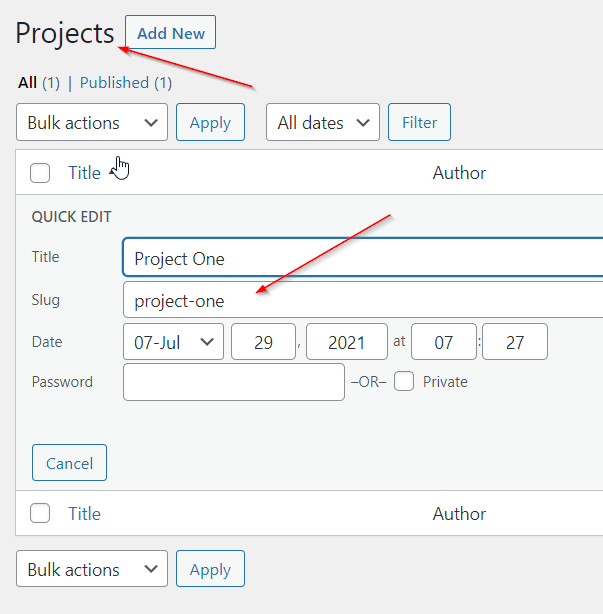Viewport: 603px width, 614px height.
Task: Select the minute field showing 27
Action: [x=514, y=342]
